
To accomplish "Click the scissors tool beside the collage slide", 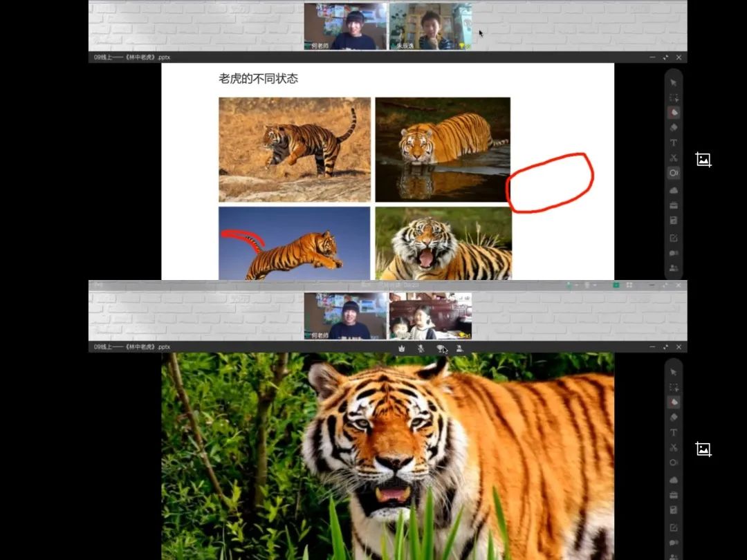I will click(x=674, y=158).
